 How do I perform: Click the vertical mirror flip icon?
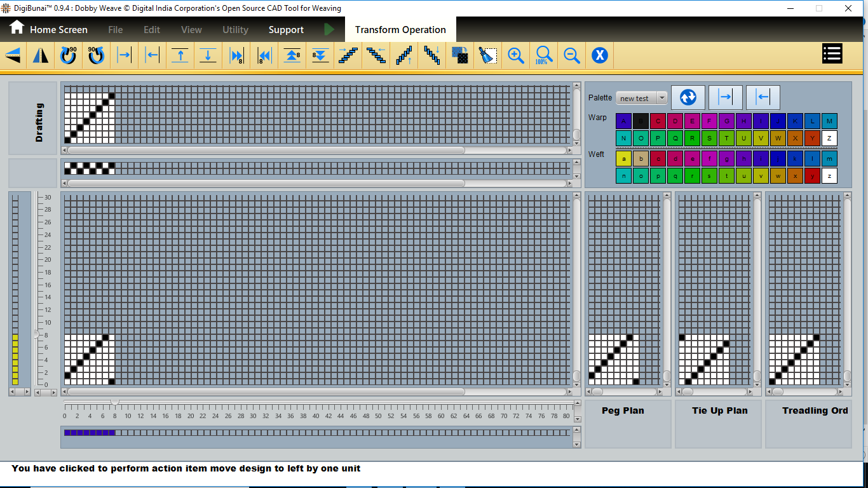pyautogui.click(x=41, y=56)
